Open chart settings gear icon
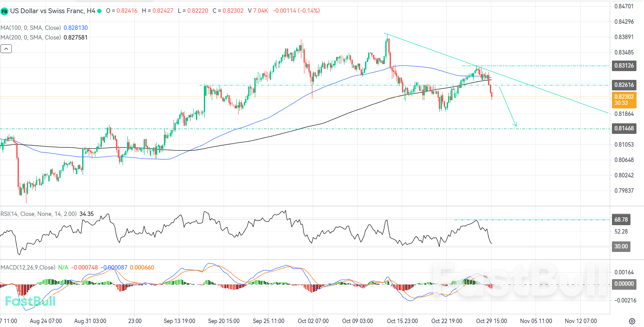Viewport: 644px width, 327px height. (x=632, y=321)
